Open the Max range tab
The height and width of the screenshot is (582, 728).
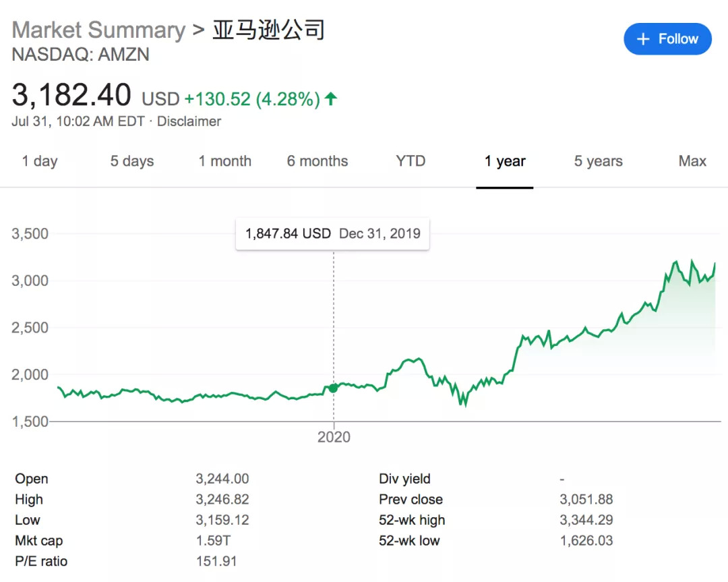[x=692, y=161]
